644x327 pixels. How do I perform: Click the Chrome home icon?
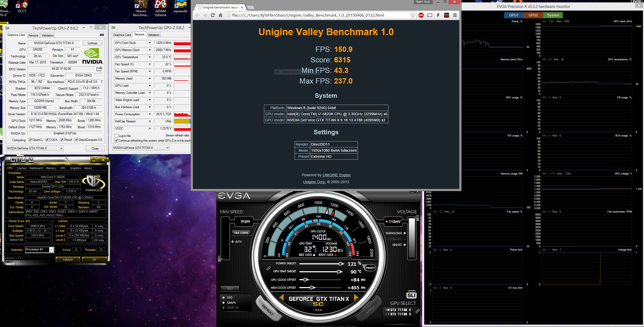tap(220, 15)
